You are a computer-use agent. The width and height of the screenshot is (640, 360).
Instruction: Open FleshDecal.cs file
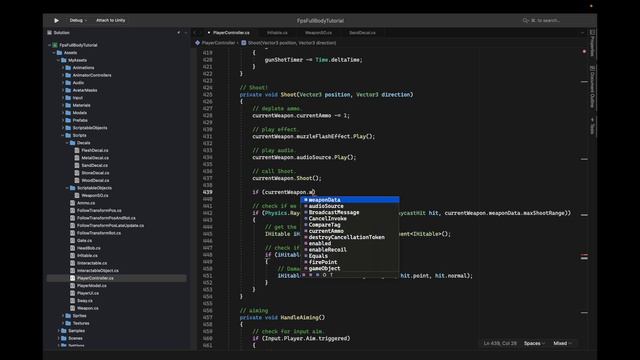(x=95, y=151)
